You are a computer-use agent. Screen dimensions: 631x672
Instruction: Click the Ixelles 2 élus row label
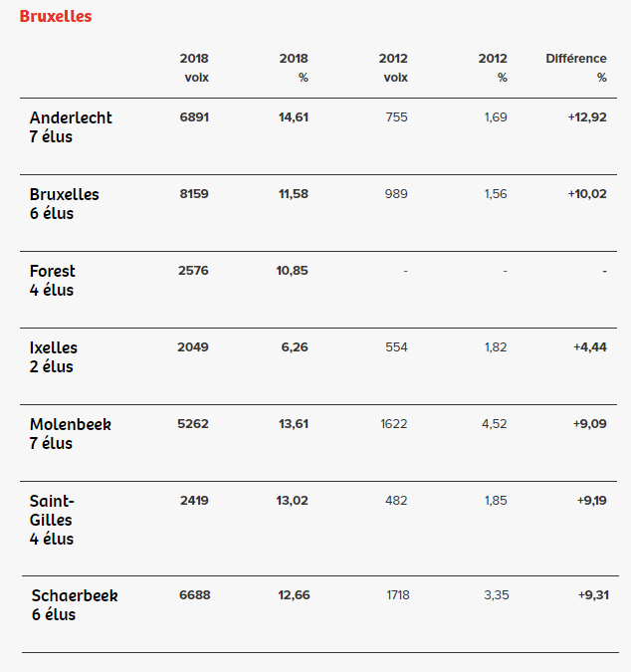(x=54, y=357)
